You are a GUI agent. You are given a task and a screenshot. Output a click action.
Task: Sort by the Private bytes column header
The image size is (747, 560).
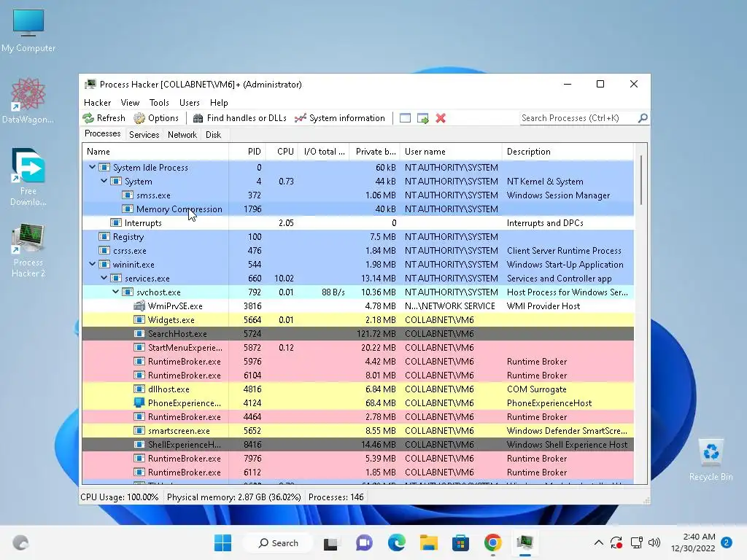pos(375,152)
